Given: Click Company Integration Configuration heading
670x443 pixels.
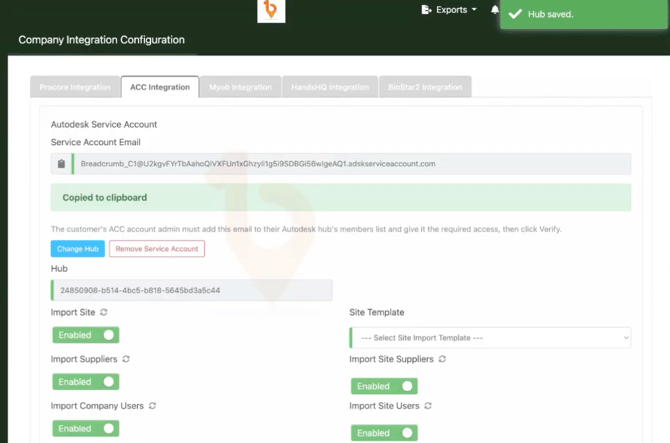Looking at the screenshot, I should tap(101, 40).
